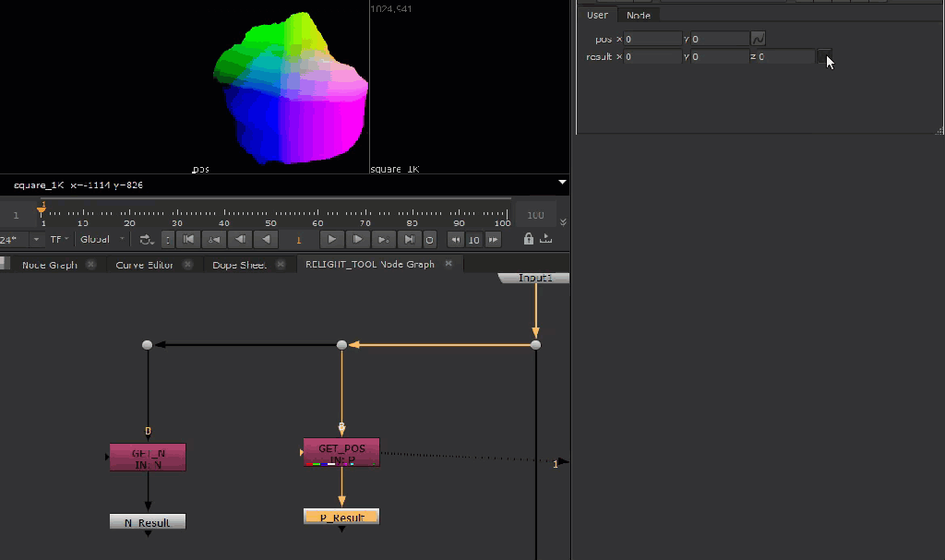The image size is (945, 560).
Task: Step forward one frame
Action: tap(357, 239)
